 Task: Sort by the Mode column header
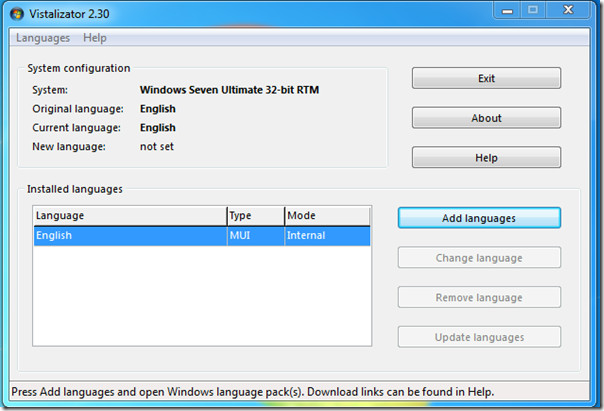[327, 216]
